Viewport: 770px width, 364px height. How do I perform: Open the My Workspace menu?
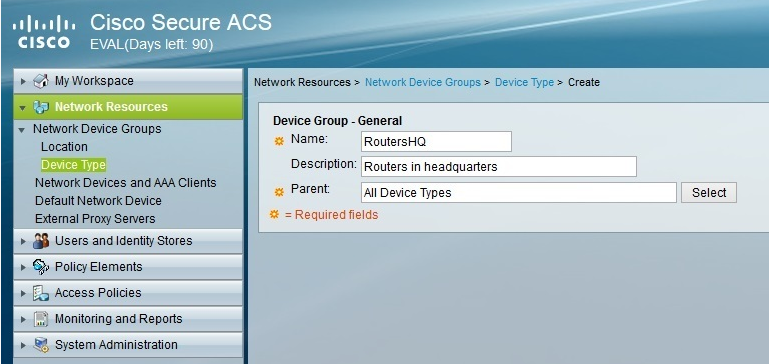click(128, 81)
